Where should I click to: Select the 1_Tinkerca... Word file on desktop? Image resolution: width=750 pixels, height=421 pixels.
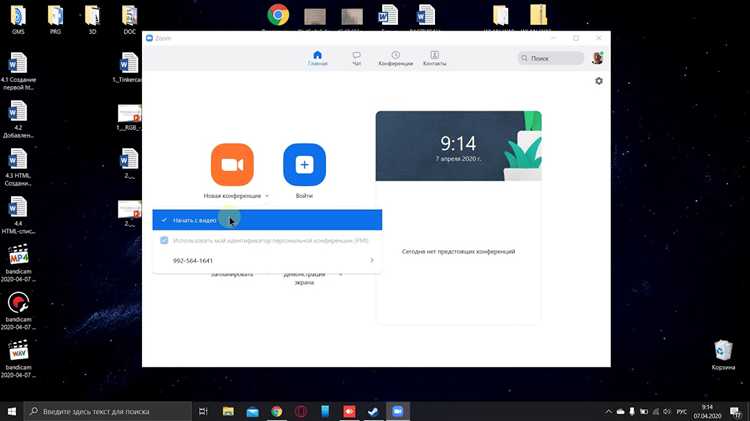point(128,67)
